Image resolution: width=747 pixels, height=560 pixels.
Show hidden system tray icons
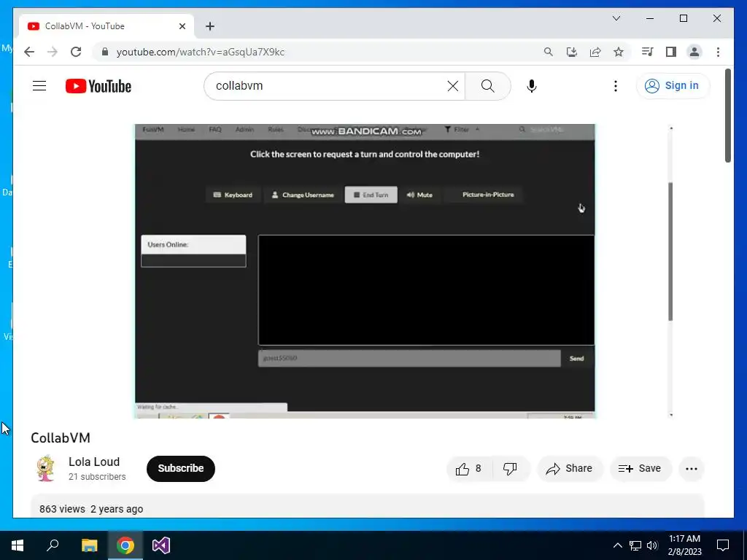click(x=617, y=545)
